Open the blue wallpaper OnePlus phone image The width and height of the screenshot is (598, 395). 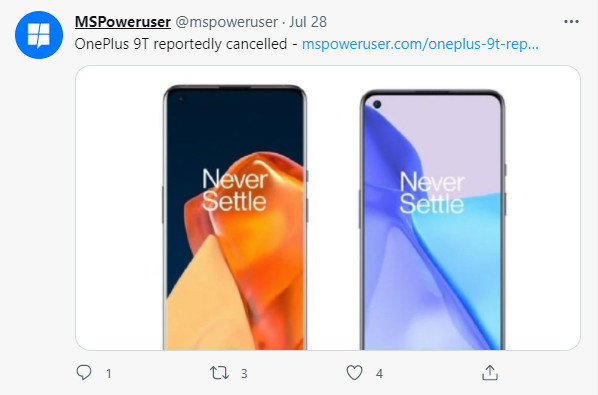[x=433, y=220]
